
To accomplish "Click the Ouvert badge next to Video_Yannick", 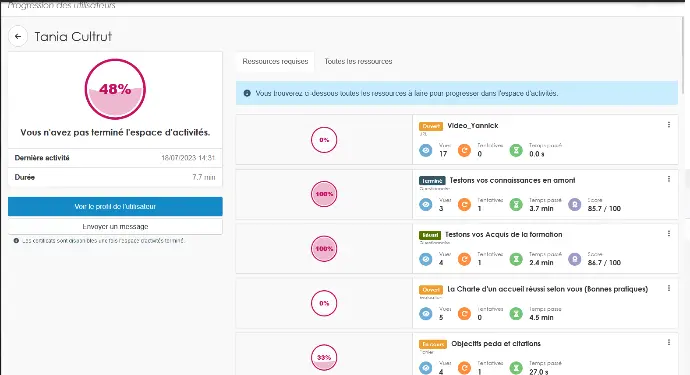I will click(431, 126).
